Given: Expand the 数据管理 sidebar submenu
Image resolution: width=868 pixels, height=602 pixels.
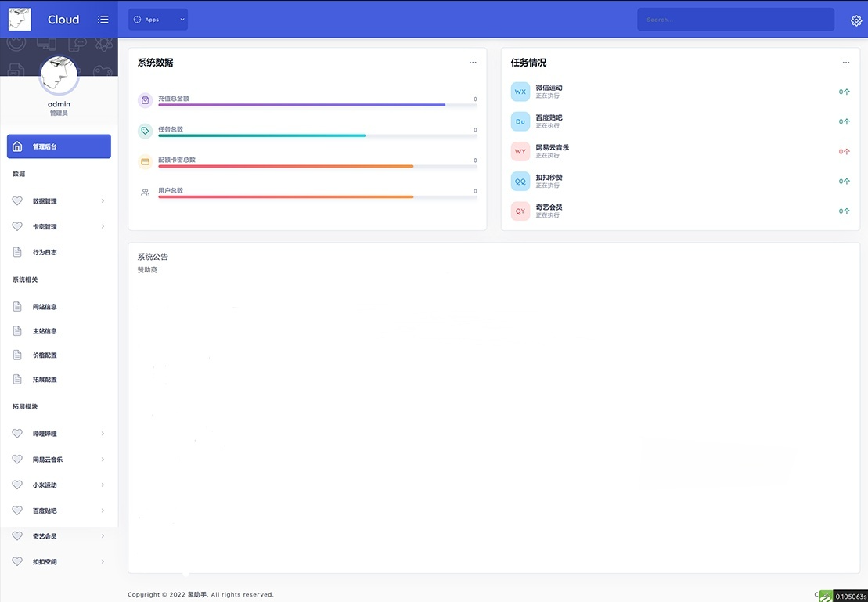Looking at the screenshot, I should pyautogui.click(x=103, y=201).
